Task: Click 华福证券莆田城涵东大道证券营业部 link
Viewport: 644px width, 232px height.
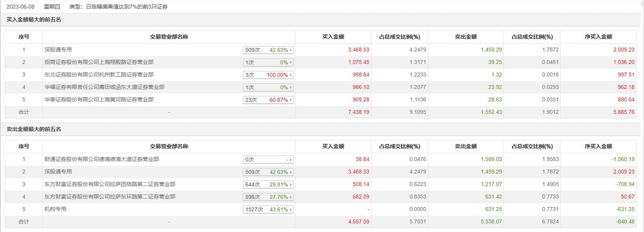Action: click(x=104, y=87)
